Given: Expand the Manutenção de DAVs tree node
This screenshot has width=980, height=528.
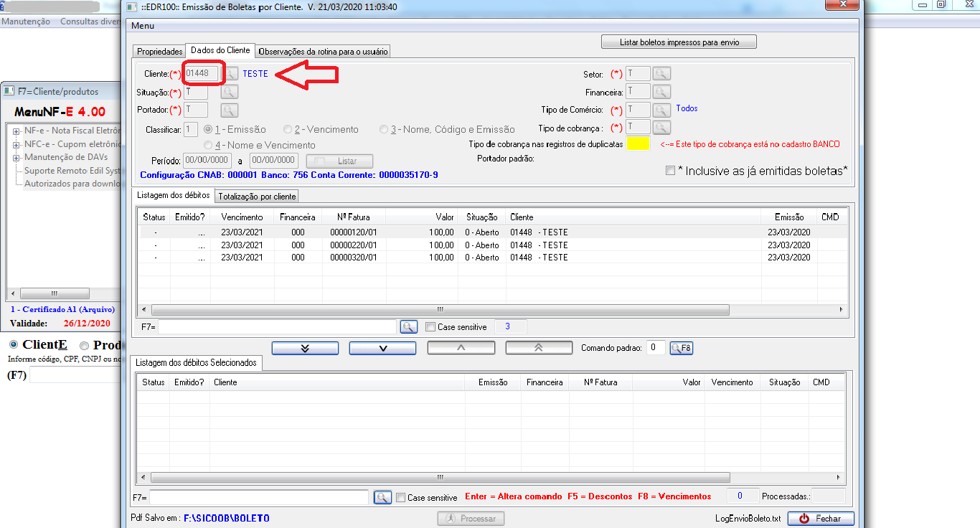Looking at the screenshot, I should [x=17, y=157].
